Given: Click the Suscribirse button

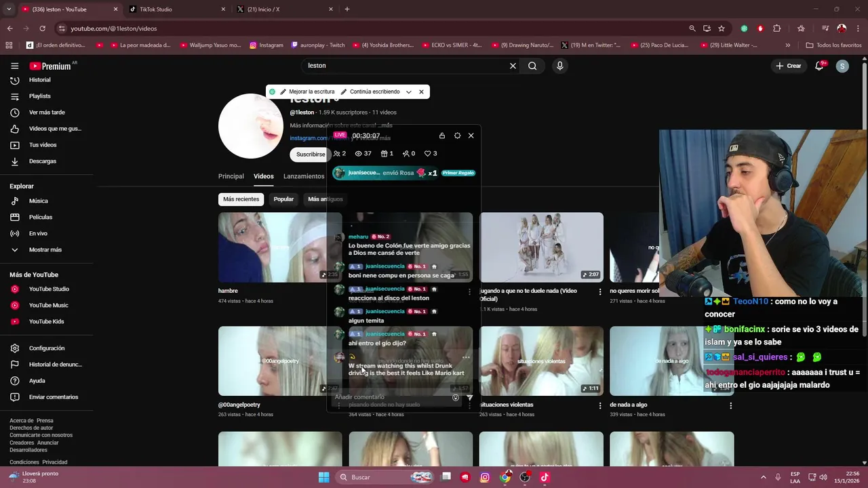Looking at the screenshot, I should point(311,155).
